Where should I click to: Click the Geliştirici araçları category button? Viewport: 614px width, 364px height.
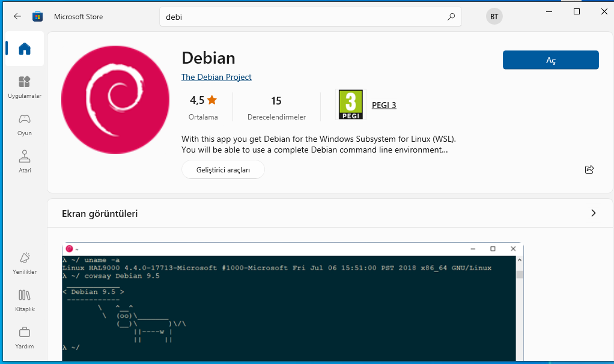pyautogui.click(x=223, y=170)
